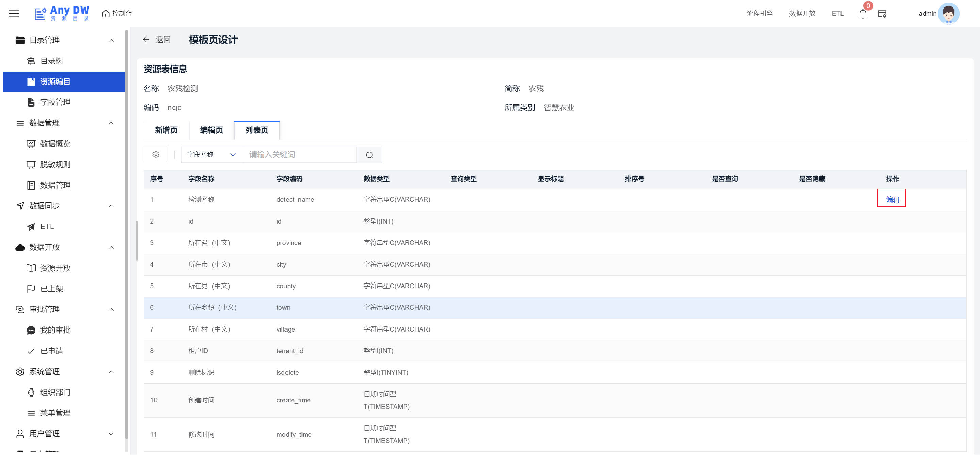Open 目录树 in the sidebar
This screenshot has width=980, height=460.
tap(51, 61)
